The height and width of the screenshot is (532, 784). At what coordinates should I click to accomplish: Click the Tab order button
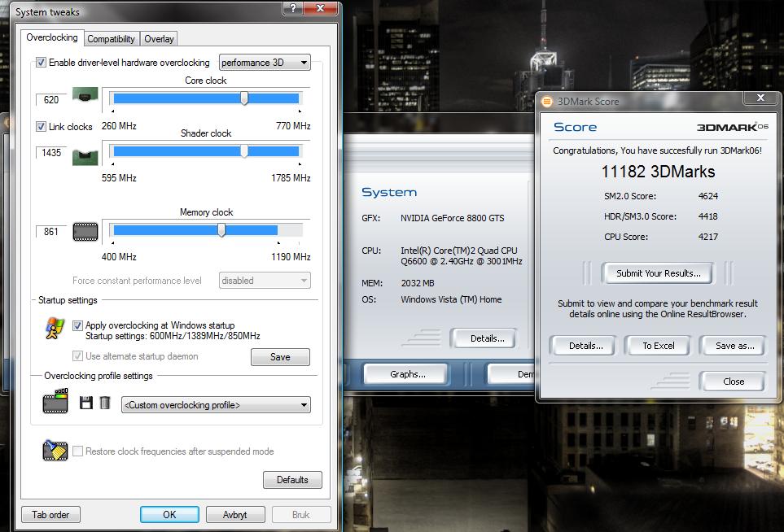[50, 515]
